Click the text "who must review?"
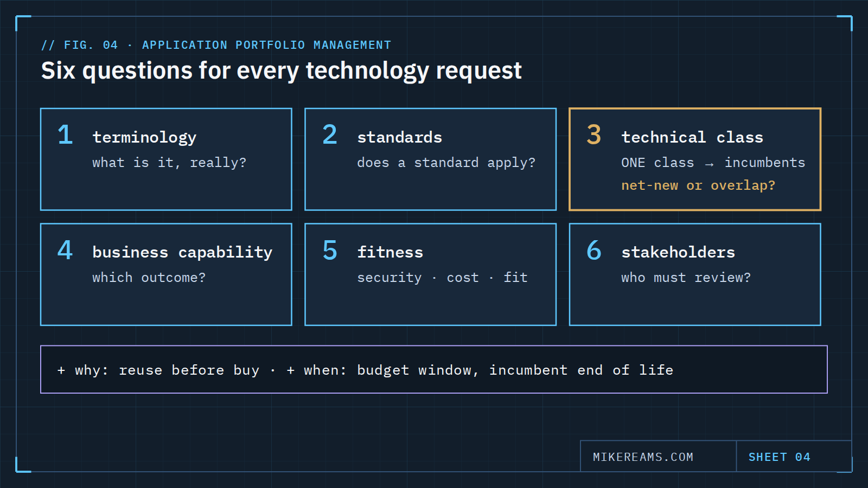The height and width of the screenshot is (488, 868). (x=686, y=278)
